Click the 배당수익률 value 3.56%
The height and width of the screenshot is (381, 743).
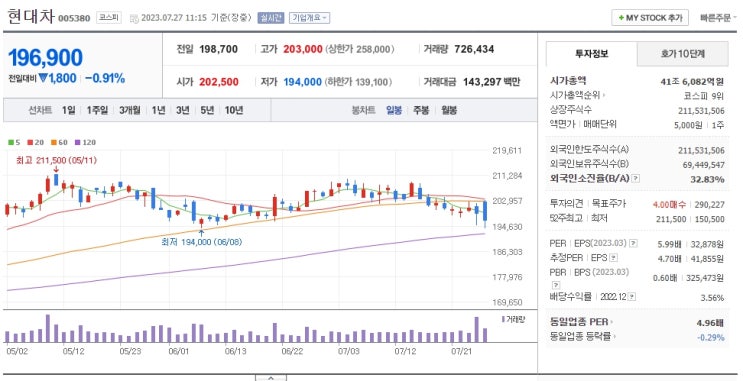coord(713,298)
